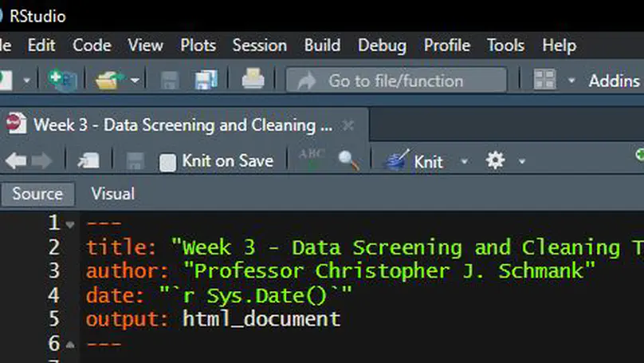Open the Session menu
The image size is (644, 363).
pyautogui.click(x=259, y=45)
